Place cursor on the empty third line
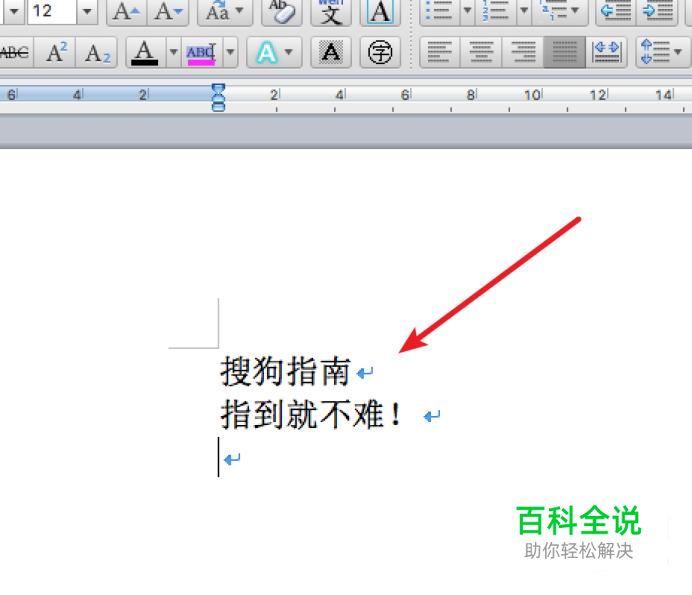This screenshot has width=692, height=595. pos(229,458)
